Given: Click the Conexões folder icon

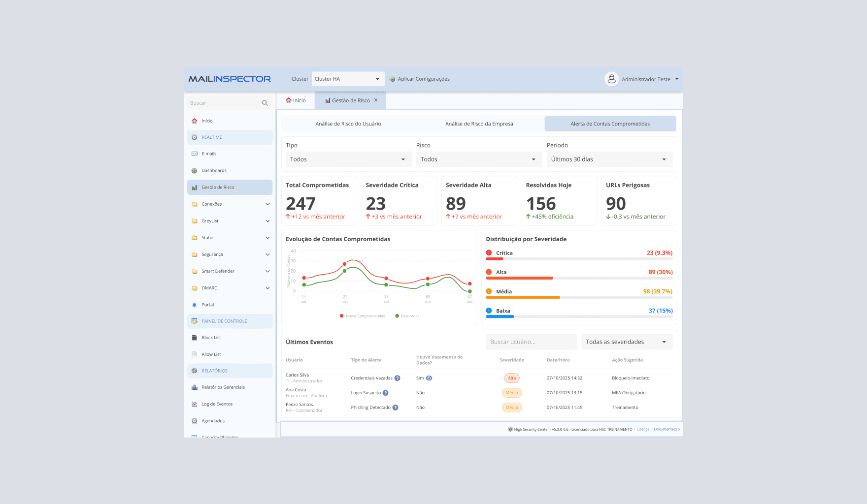Looking at the screenshot, I should [x=195, y=204].
